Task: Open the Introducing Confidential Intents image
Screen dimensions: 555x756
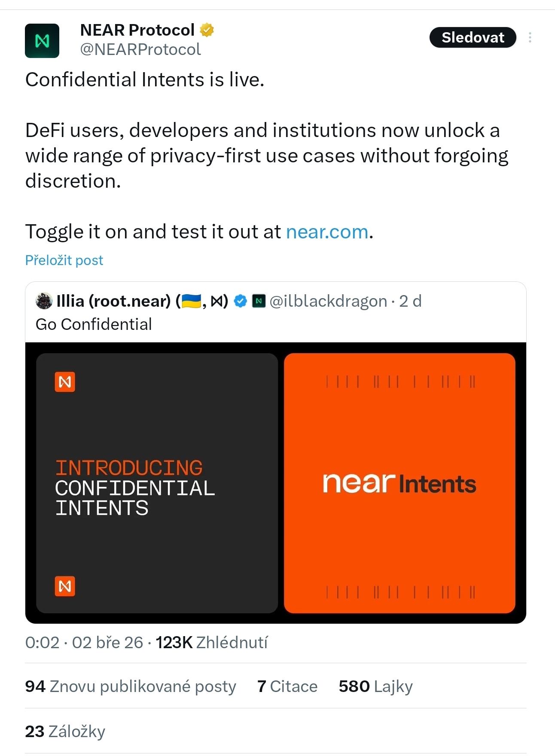Action: click(x=157, y=483)
